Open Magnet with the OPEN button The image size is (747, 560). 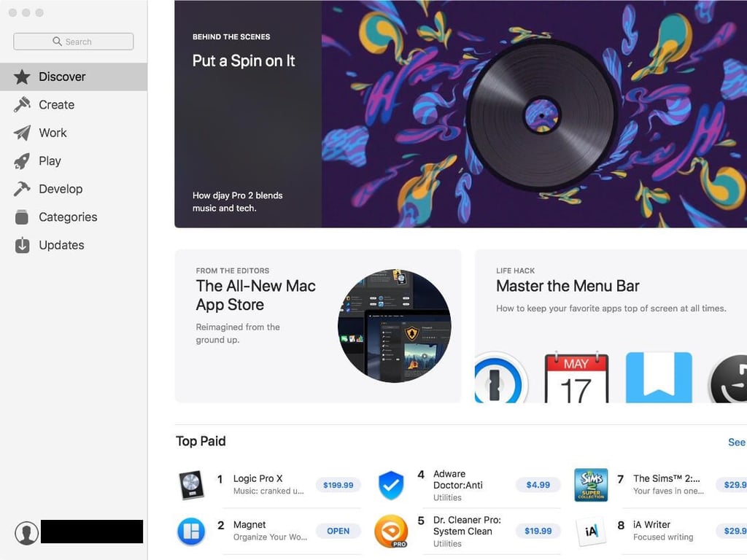coord(338,531)
